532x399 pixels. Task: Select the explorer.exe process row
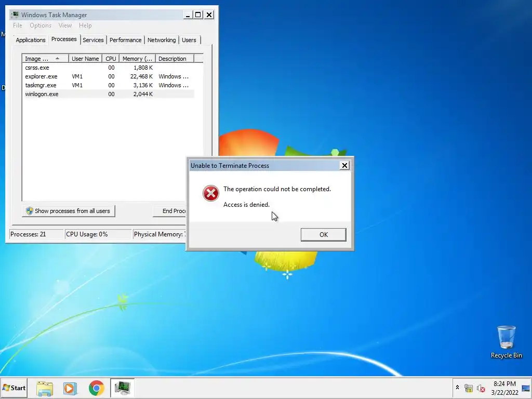[x=108, y=76]
